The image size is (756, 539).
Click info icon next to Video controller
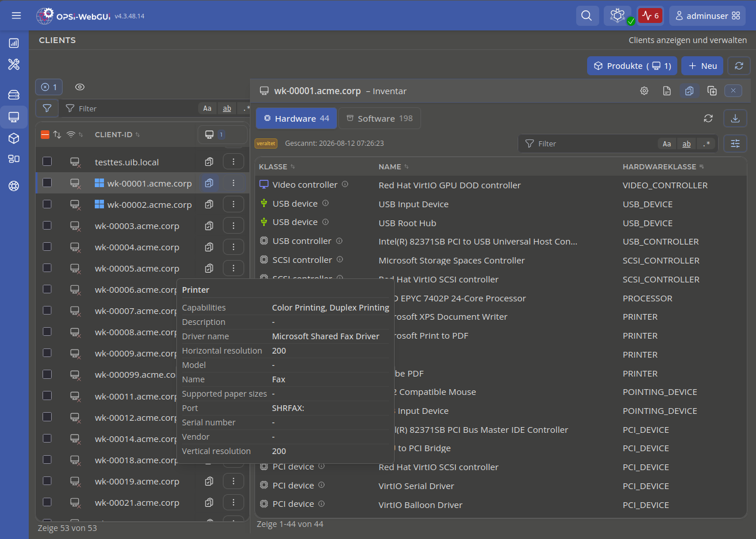tap(345, 184)
